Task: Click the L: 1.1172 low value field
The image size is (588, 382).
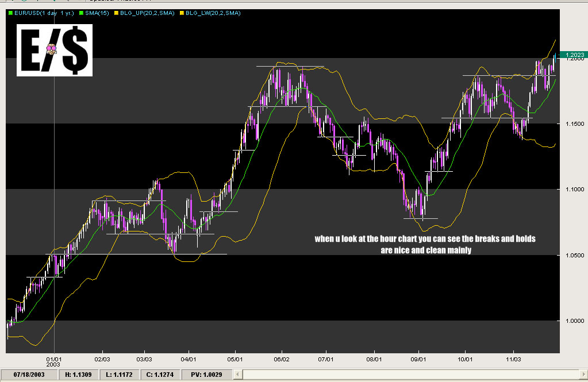Action: [117, 375]
